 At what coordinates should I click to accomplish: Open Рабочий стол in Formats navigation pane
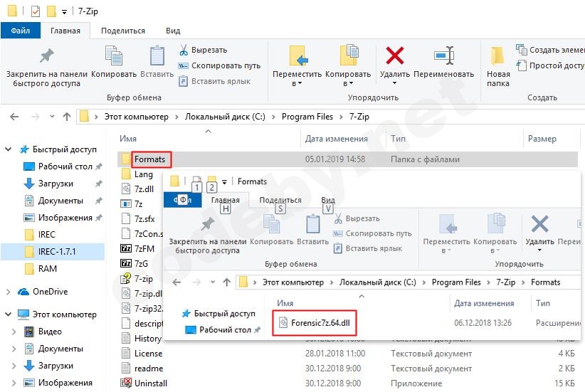[218, 329]
